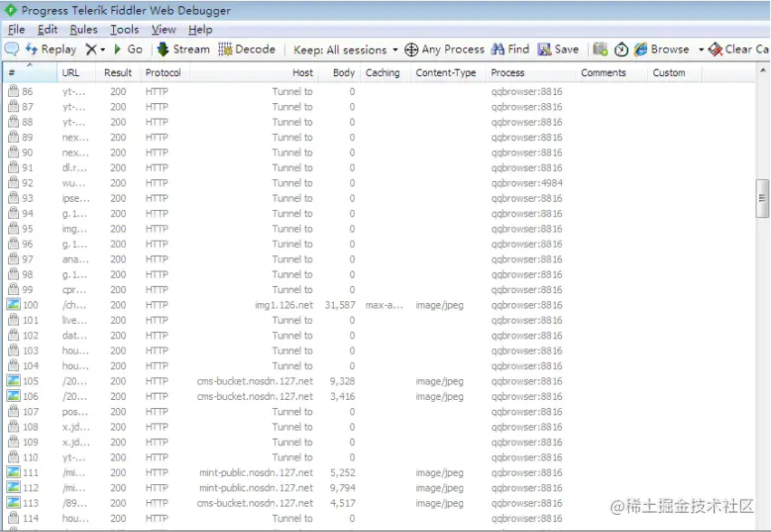Sort by the Comments column header
The height and width of the screenshot is (532, 771).
(x=612, y=72)
